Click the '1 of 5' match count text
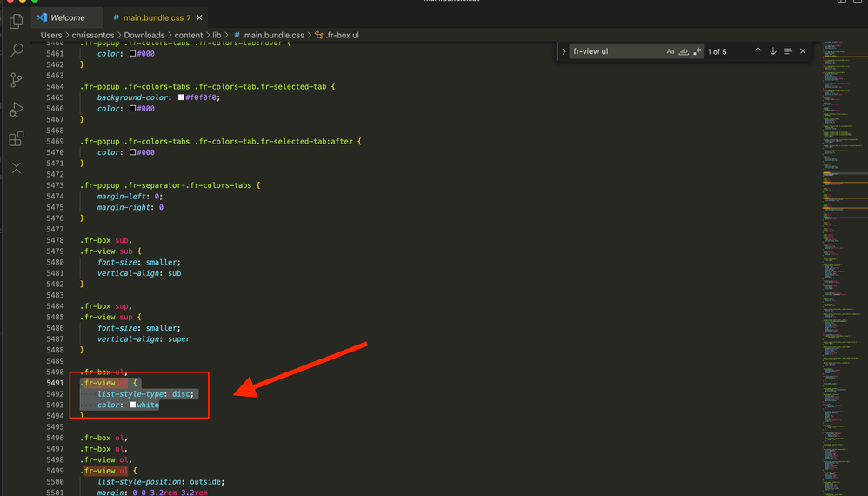Screen dimensions: 868x496 point(717,51)
